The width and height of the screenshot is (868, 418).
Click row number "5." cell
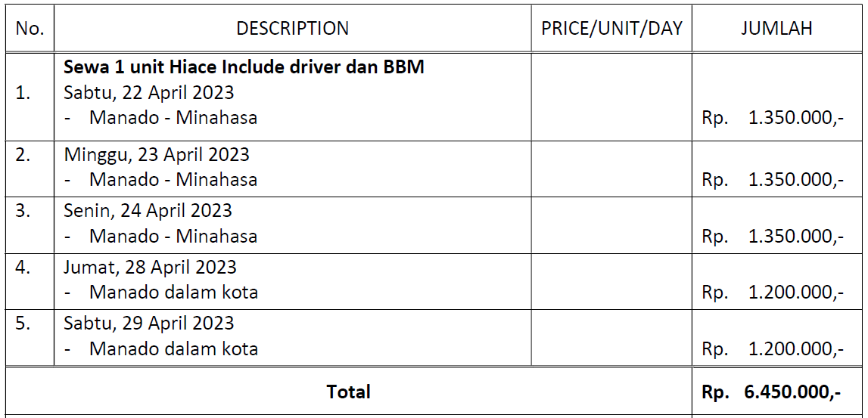point(23,324)
